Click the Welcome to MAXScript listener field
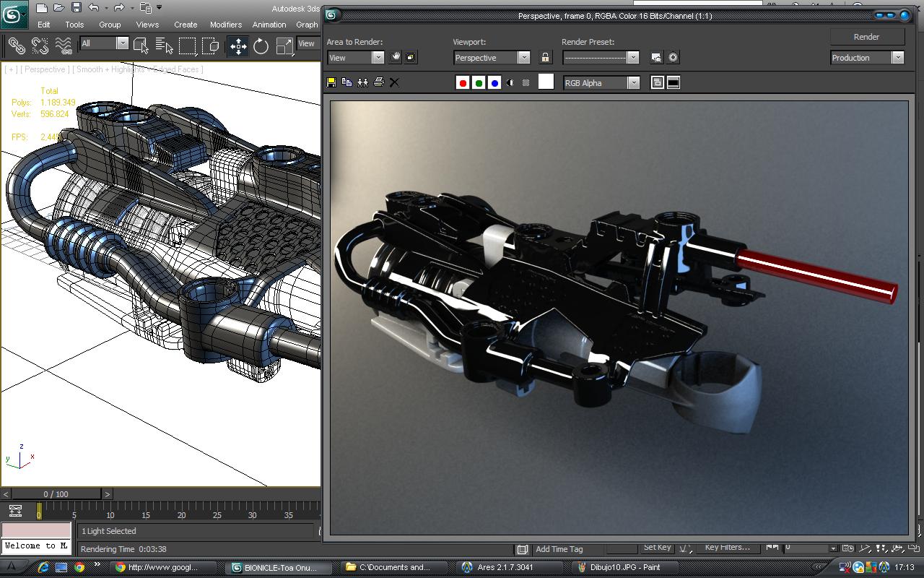924x578 pixels. click(36, 546)
